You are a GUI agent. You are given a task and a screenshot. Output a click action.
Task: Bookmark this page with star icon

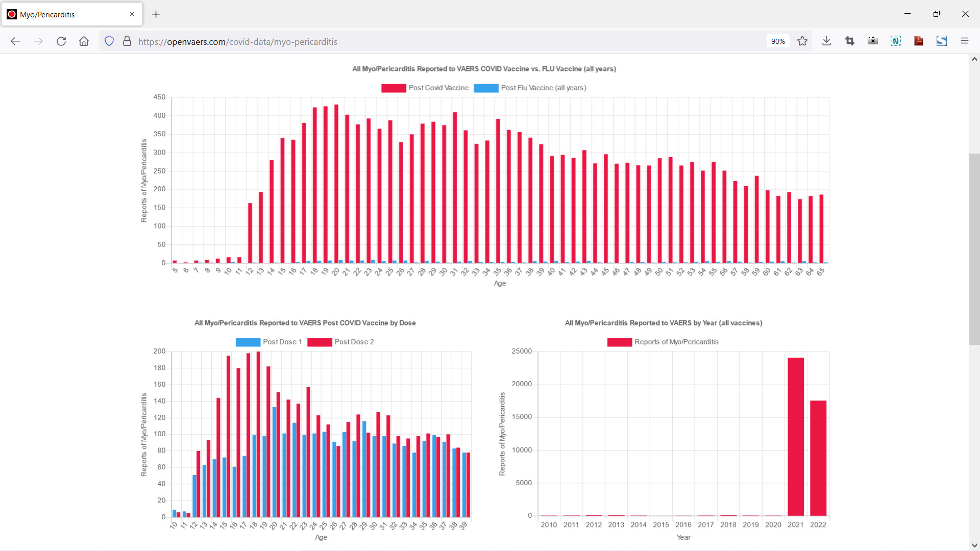click(802, 41)
